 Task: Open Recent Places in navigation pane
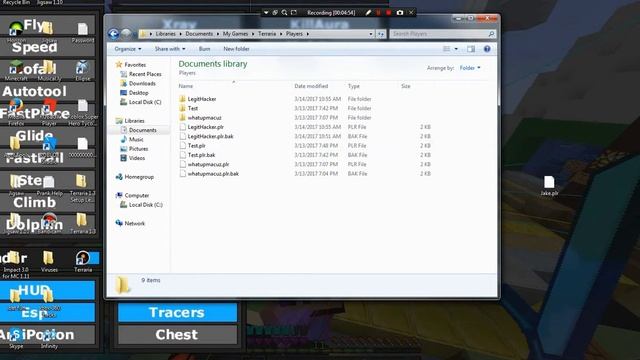point(141,74)
